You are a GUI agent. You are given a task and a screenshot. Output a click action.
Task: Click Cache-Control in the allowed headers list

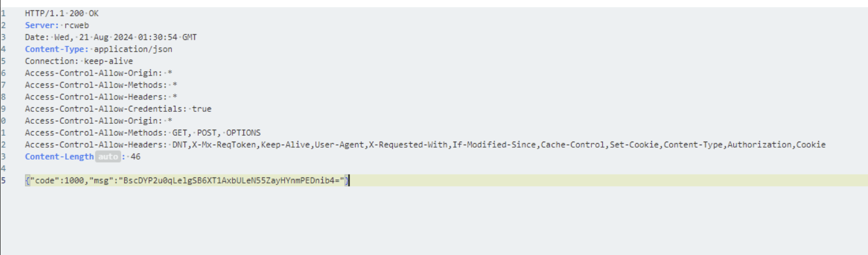pos(573,145)
